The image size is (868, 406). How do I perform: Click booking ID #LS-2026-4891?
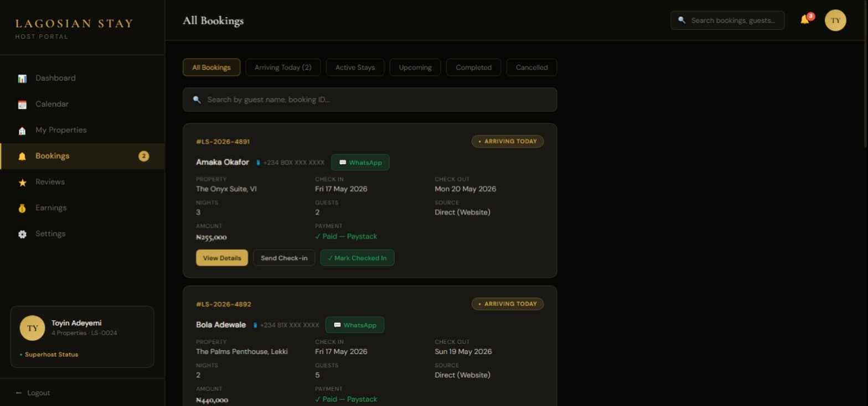tap(223, 142)
